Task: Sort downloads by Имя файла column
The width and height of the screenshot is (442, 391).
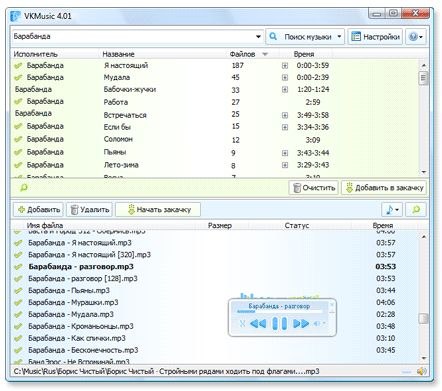Action: pyautogui.click(x=45, y=225)
